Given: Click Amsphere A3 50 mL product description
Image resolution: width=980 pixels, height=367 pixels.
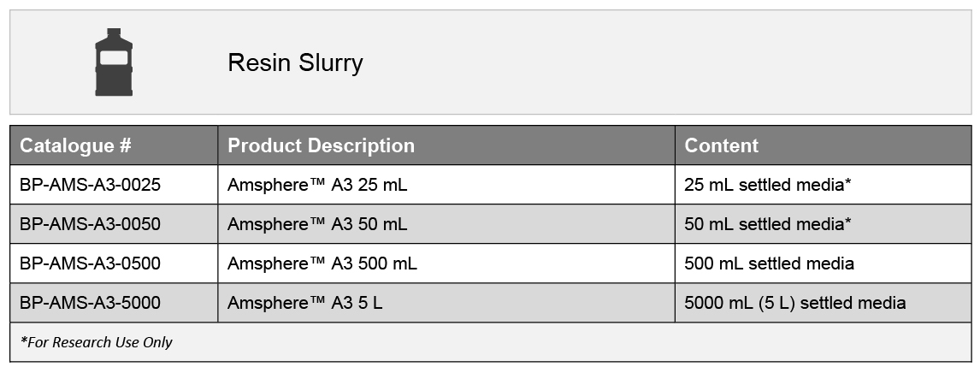Looking at the screenshot, I should (x=317, y=224).
